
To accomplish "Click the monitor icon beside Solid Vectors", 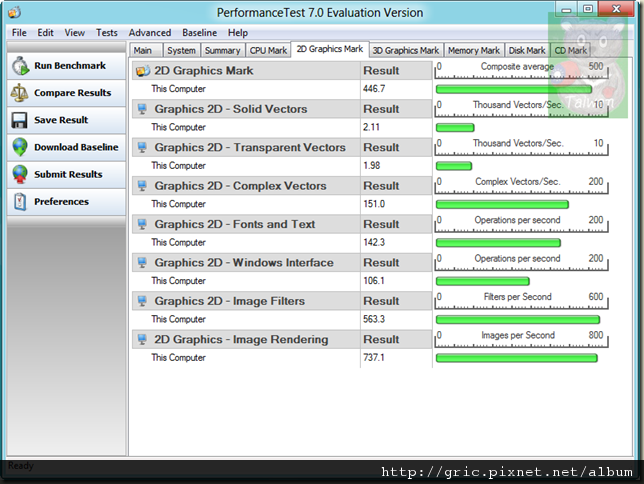I will pos(142,109).
